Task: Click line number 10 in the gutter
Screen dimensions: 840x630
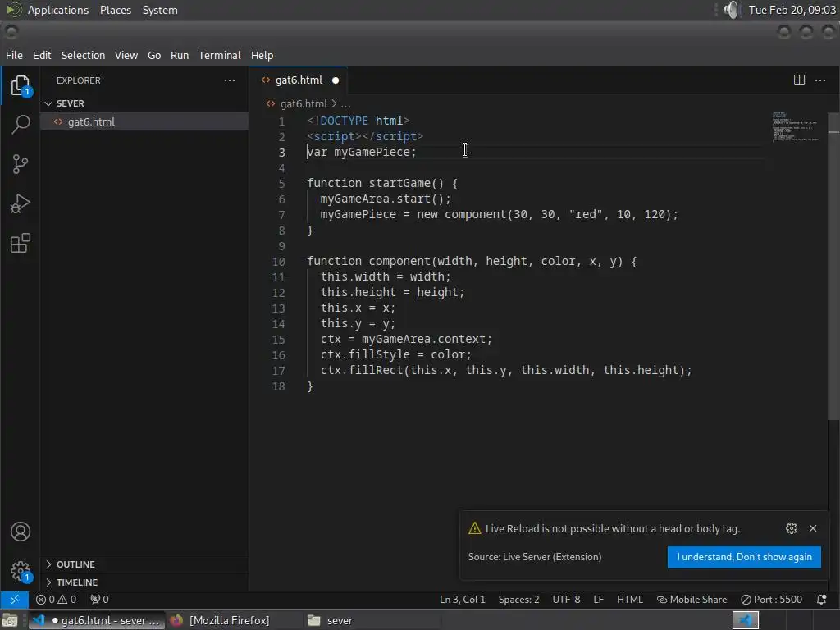Action: tap(279, 262)
